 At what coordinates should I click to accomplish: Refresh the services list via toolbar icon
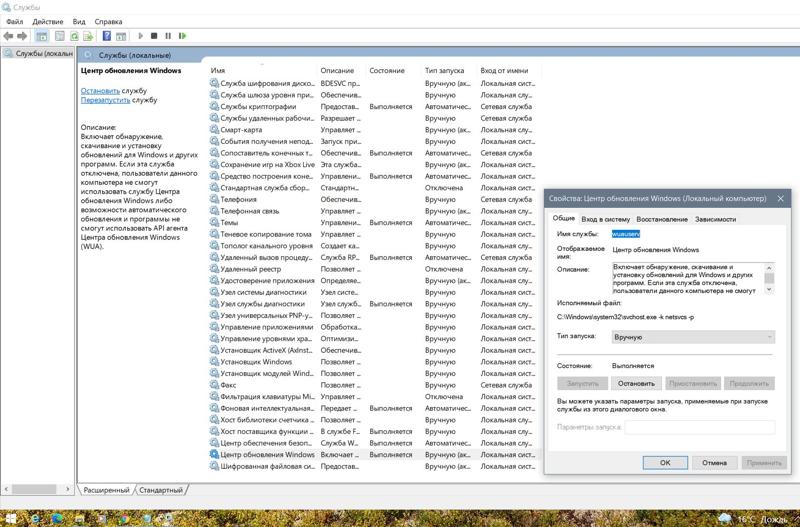click(74, 36)
